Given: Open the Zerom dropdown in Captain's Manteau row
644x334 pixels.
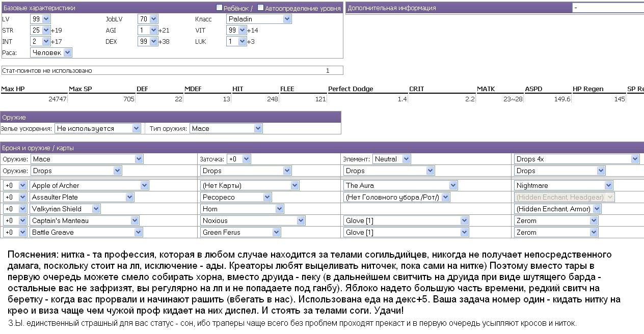Looking at the screenshot, I should pyautogui.click(x=556, y=220).
